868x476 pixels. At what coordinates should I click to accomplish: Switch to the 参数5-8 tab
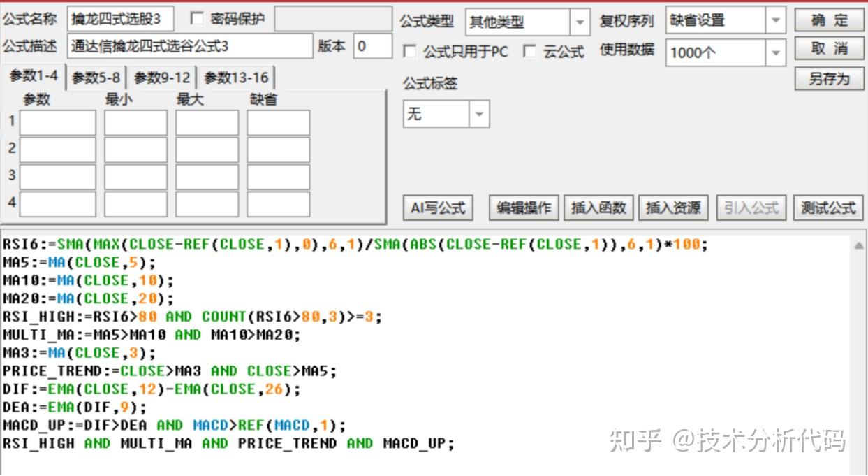coord(96,78)
